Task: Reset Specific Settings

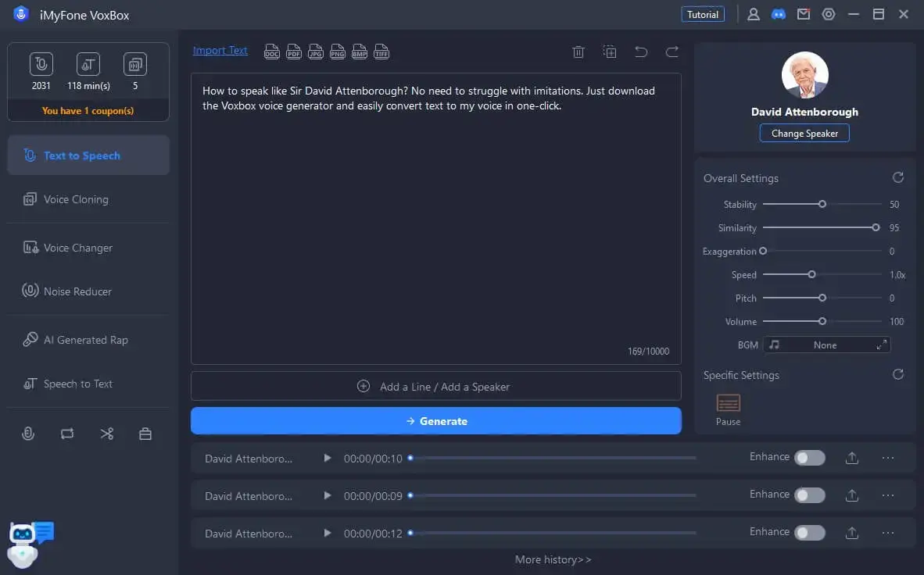Action: point(897,374)
